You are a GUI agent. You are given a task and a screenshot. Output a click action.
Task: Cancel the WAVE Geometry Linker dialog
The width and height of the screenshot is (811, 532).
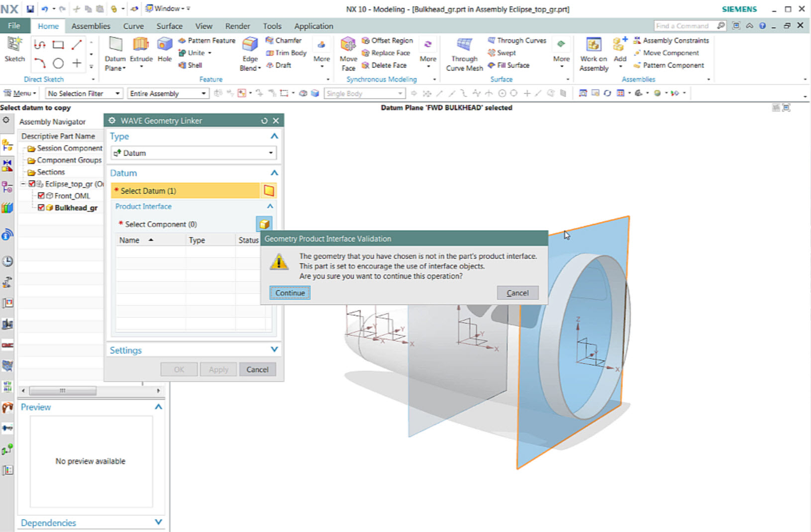tap(257, 369)
